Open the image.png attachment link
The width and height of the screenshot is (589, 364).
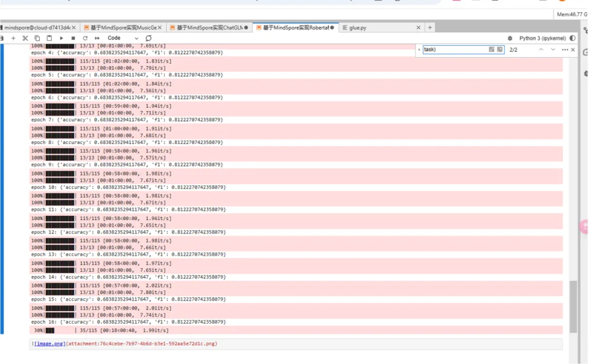(50, 344)
